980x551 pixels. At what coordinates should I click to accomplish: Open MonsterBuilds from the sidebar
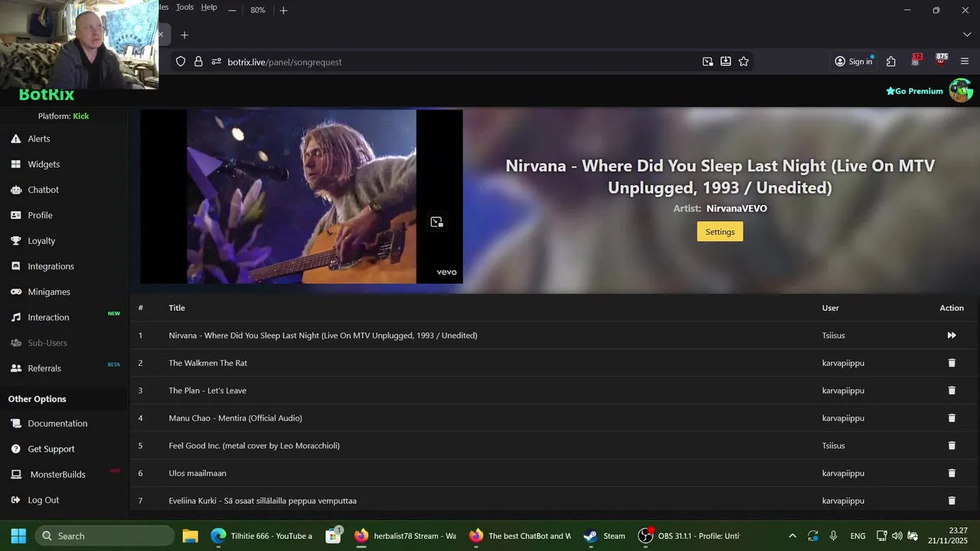(57, 474)
